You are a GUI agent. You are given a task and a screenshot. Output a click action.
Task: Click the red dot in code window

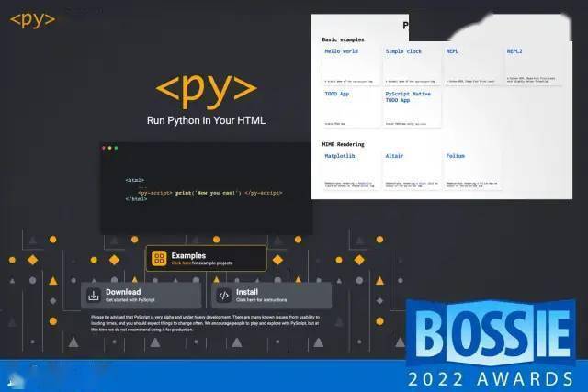pyautogui.click(x=104, y=148)
